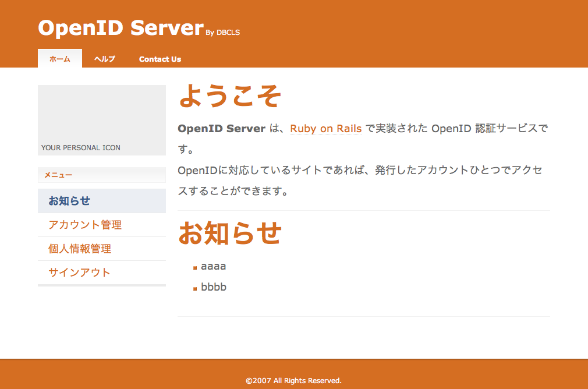This screenshot has height=389, width=588.
Task: Open アカウント管理 in the sidebar
Action: [102, 225]
